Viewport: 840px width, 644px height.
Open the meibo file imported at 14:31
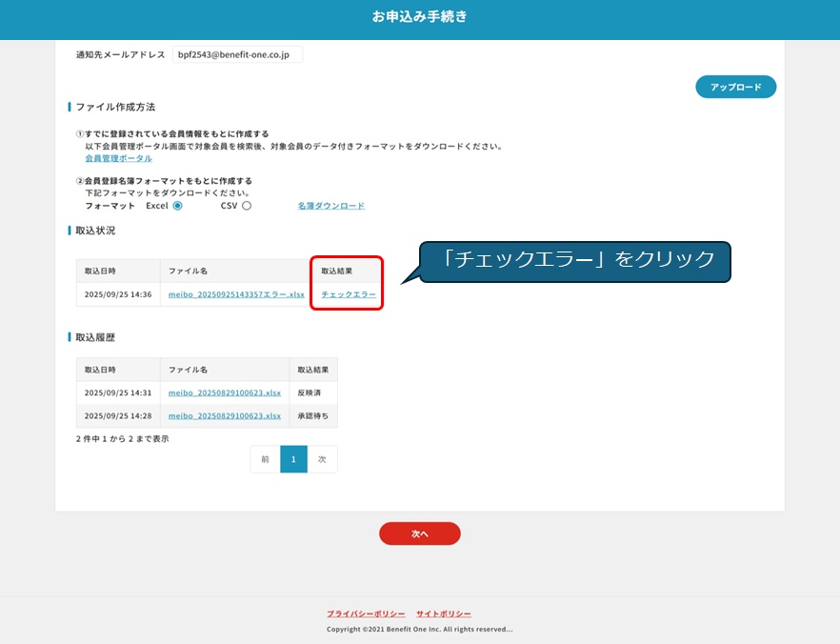225,392
